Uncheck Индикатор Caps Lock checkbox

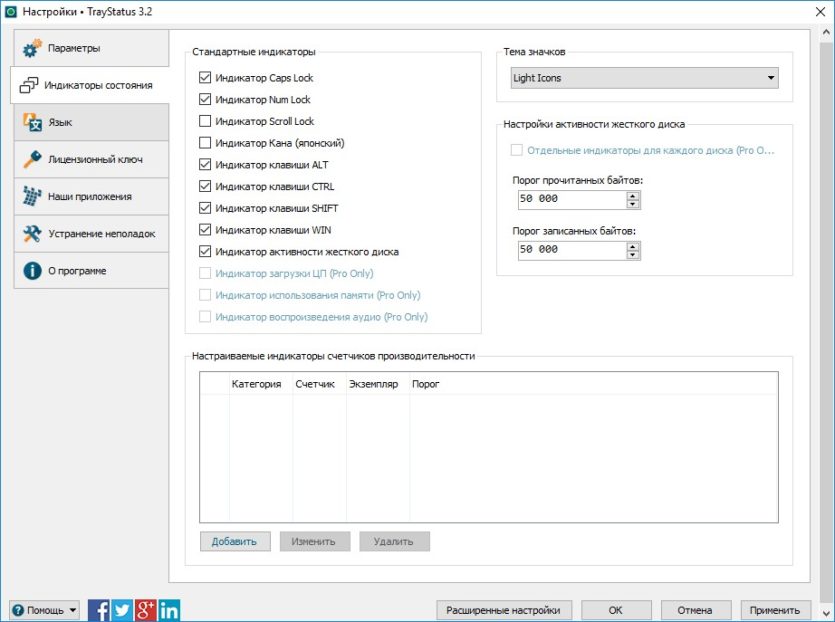pyautogui.click(x=204, y=78)
